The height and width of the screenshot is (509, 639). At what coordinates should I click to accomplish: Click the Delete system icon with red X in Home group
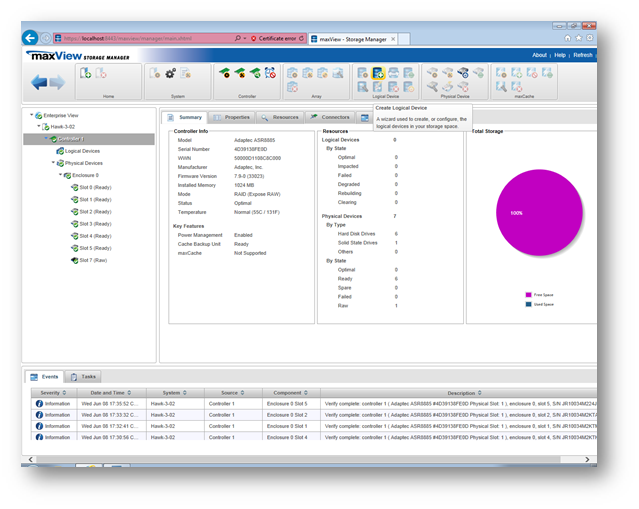(x=101, y=73)
